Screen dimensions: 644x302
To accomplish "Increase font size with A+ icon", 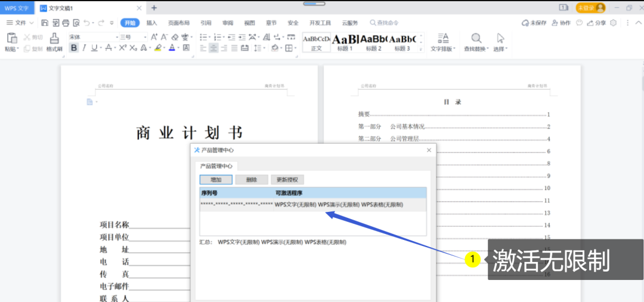I will coord(154,37).
